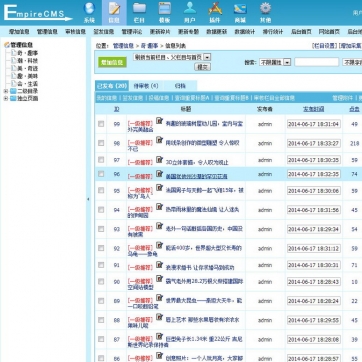The height and width of the screenshot is (362, 362).
Task: Click edit icon in row ID 92
Action: [160, 245]
